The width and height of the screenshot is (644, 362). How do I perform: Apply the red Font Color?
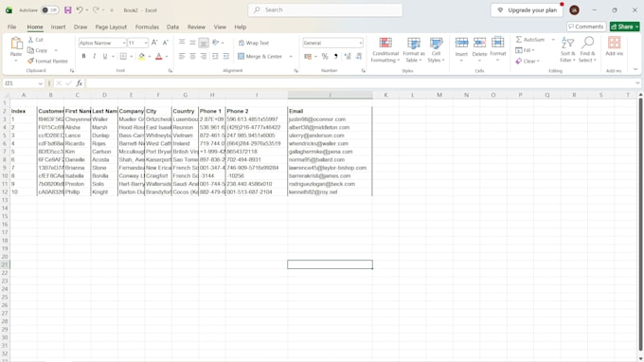[158, 56]
